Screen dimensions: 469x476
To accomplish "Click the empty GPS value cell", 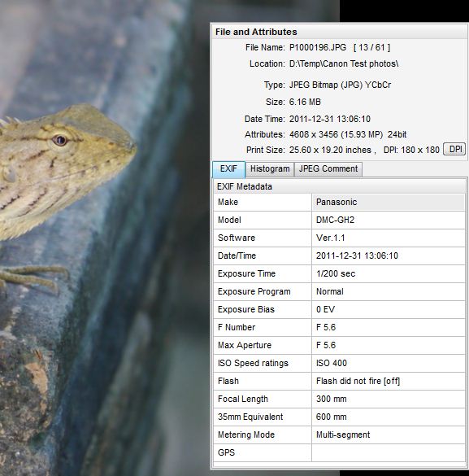I will pos(389,453).
